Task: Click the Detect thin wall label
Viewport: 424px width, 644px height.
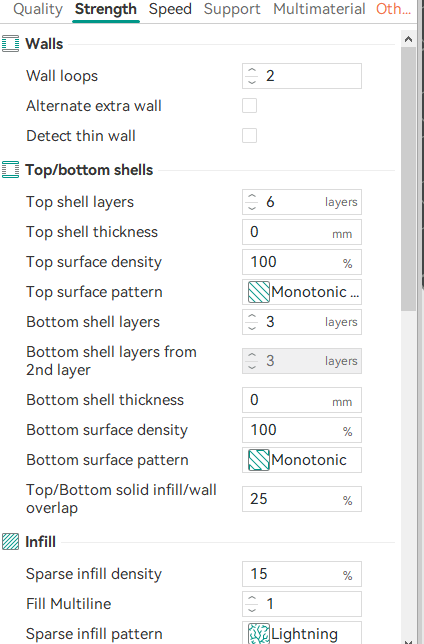Action: [x=81, y=136]
